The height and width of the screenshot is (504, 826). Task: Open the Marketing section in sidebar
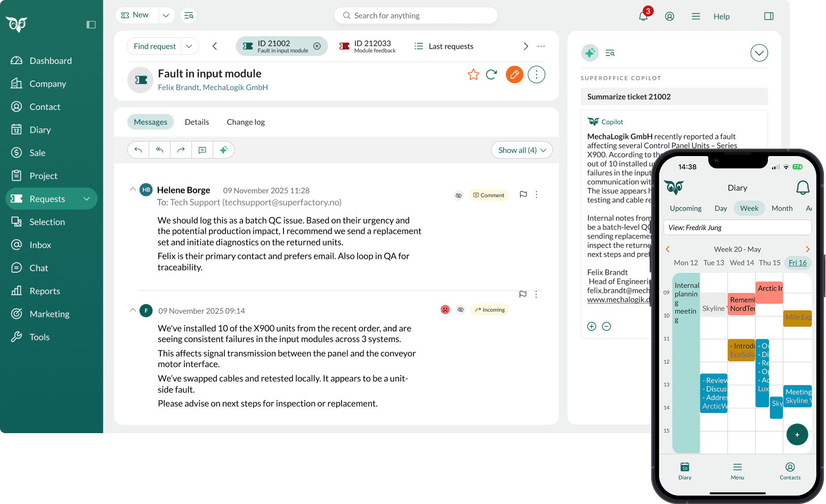click(x=50, y=314)
